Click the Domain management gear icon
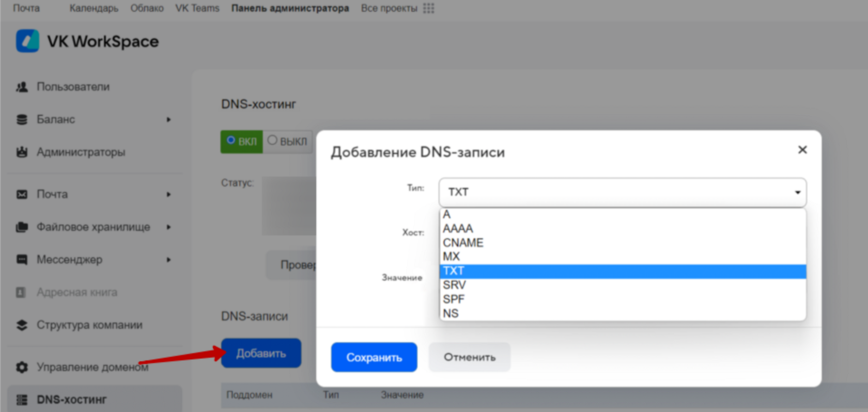Image resolution: width=868 pixels, height=412 pixels. point(22,367)
